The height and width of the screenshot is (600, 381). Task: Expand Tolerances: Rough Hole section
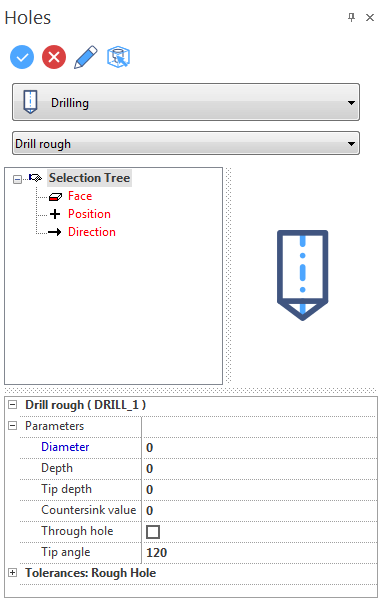(13, 573)
